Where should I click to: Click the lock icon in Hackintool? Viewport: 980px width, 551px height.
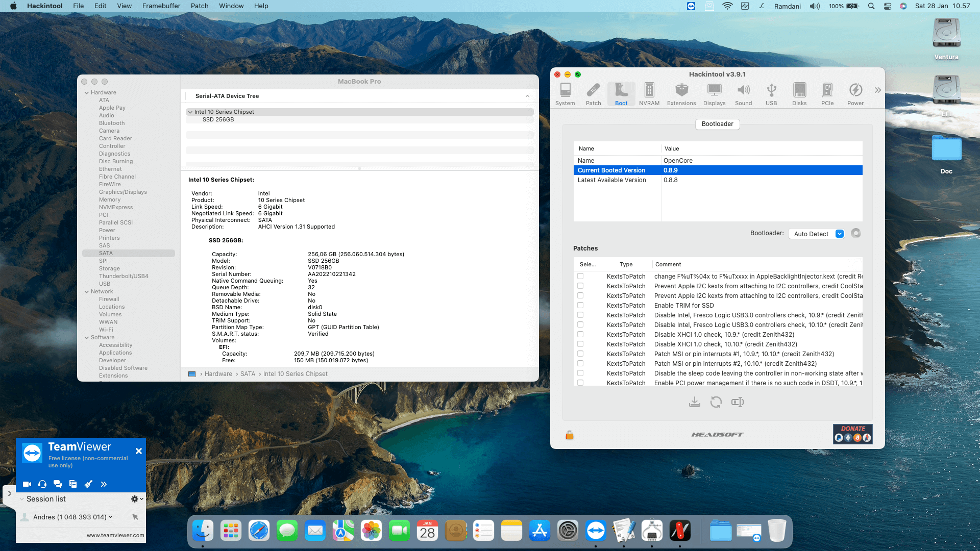click(x=570, y=435)
